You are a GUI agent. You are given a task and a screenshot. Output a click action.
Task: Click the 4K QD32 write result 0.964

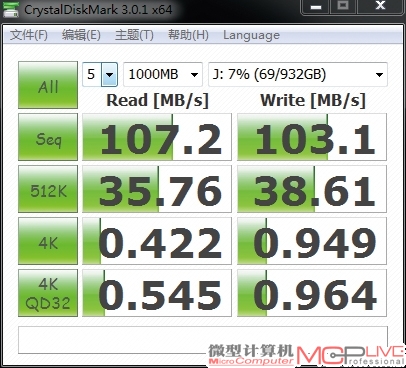(x=312, y=293)
